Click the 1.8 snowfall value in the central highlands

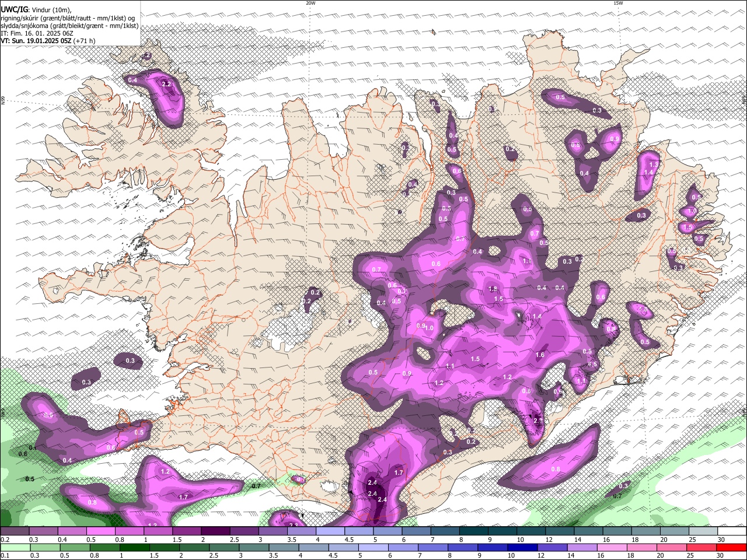(x=492, y=289)
